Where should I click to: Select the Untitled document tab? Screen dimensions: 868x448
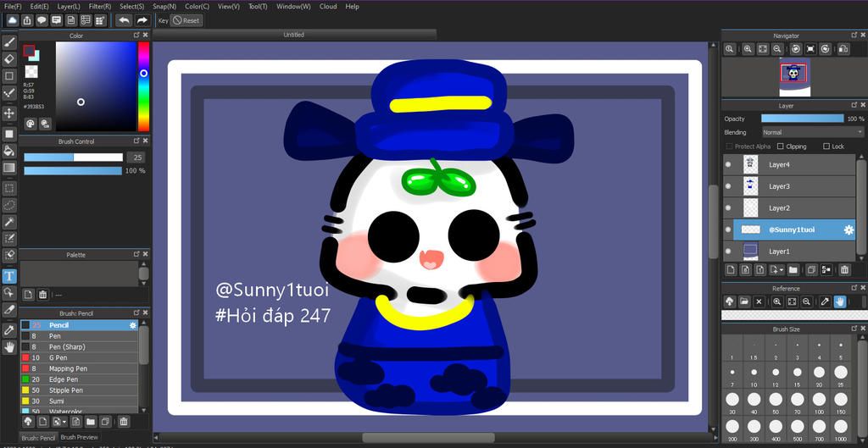coord(294,35)
